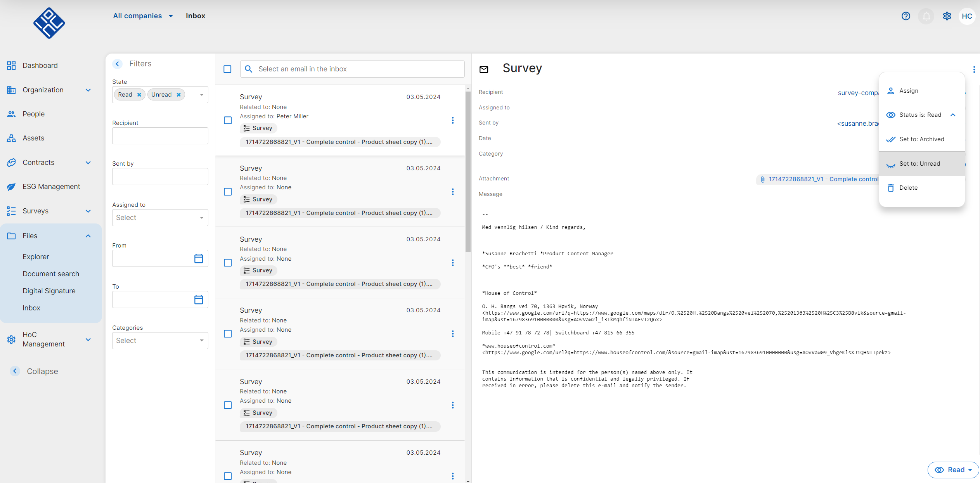The height and width of the screenshot is (483, 980).
Task: Click the susanne.bra sender link
Action: (x=857, y=123)
